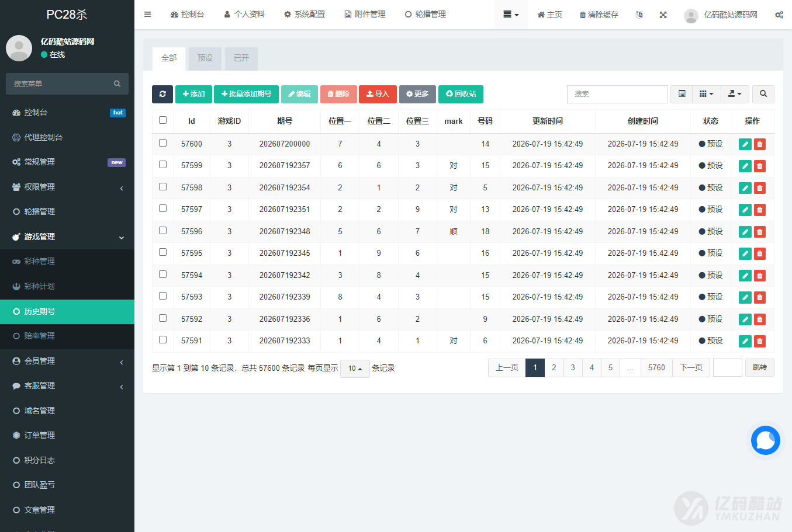Screen dimensions: 792x532
Task: Open the 附件管理 top navigation tab
Action: pyautogui.click(x=365, y=15)
